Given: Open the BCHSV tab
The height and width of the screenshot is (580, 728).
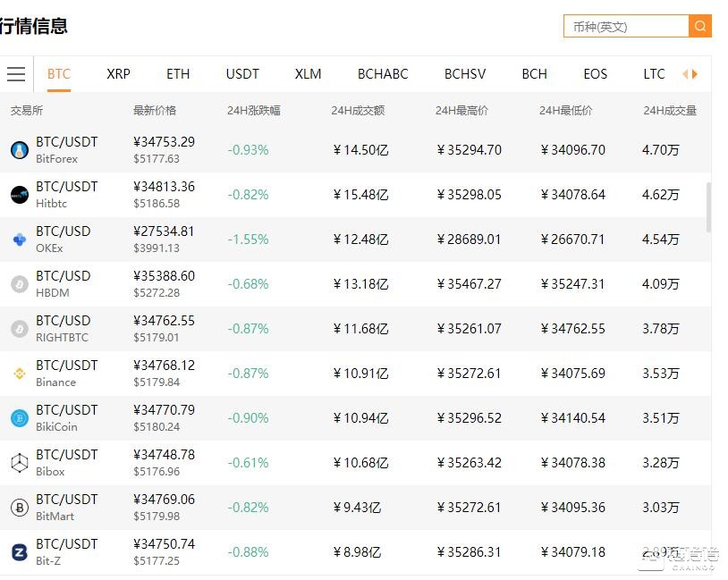Looking at the screenshot, I should tap(464, 74).
